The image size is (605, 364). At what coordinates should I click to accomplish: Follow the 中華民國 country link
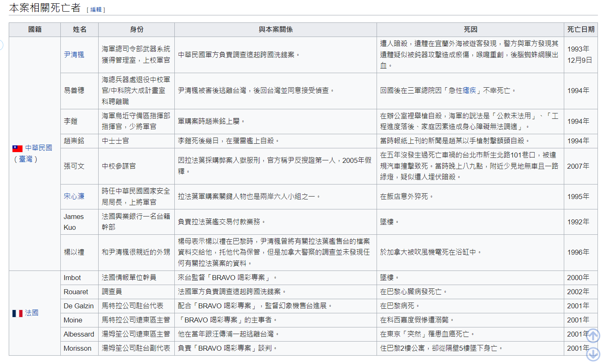(39, 148)
